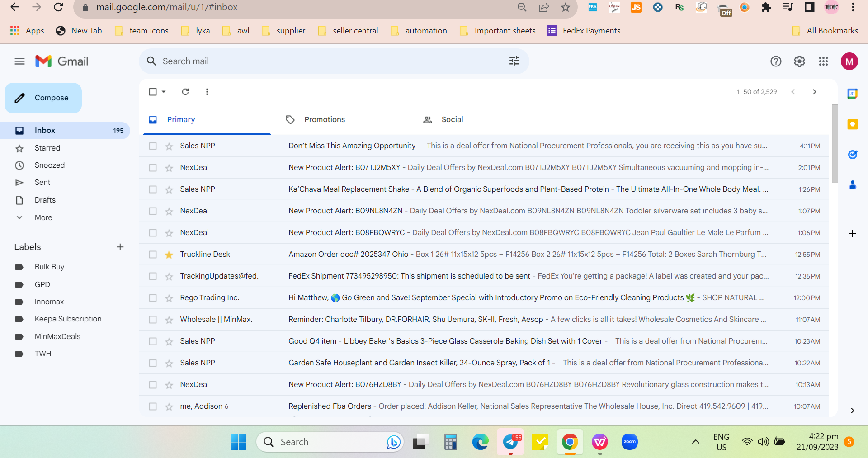This screenshot has height=458, width=868.
Task: Open Google Keep side panel
Action: [x=853, y=124]
